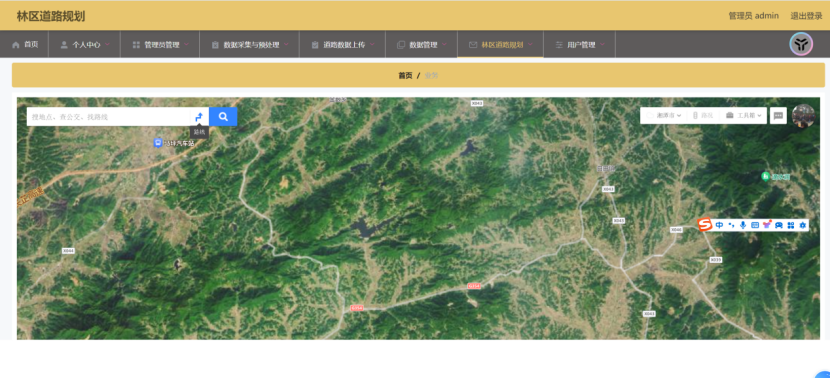This screenshot has width=830, height=379.
Task: Open the 首页 menu item
Action: 24,44
